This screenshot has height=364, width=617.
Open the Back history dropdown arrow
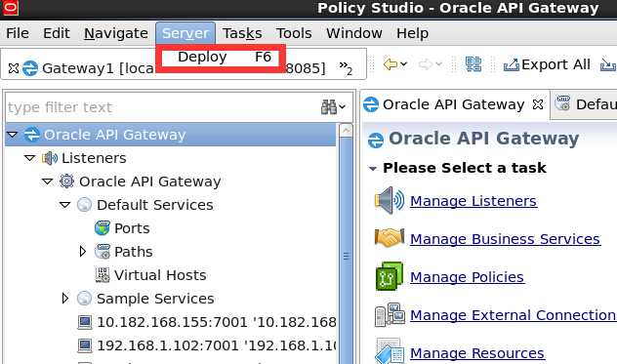point(404,64)
